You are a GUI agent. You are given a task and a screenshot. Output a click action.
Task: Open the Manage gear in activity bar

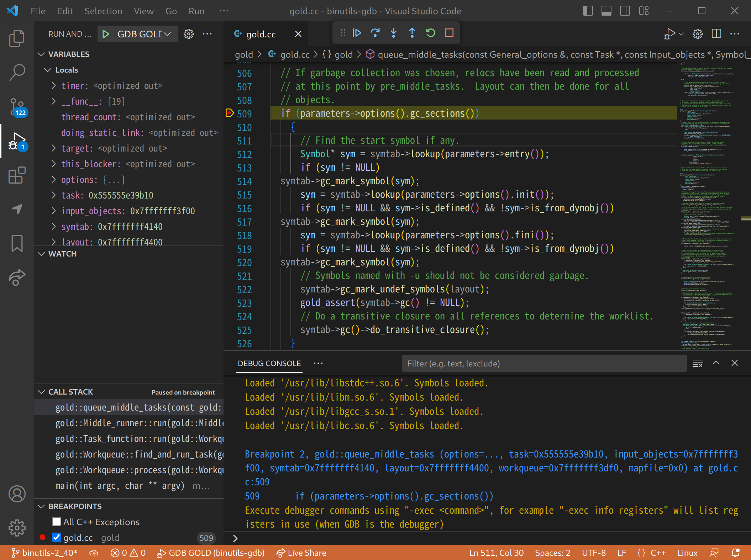point(17,528)
